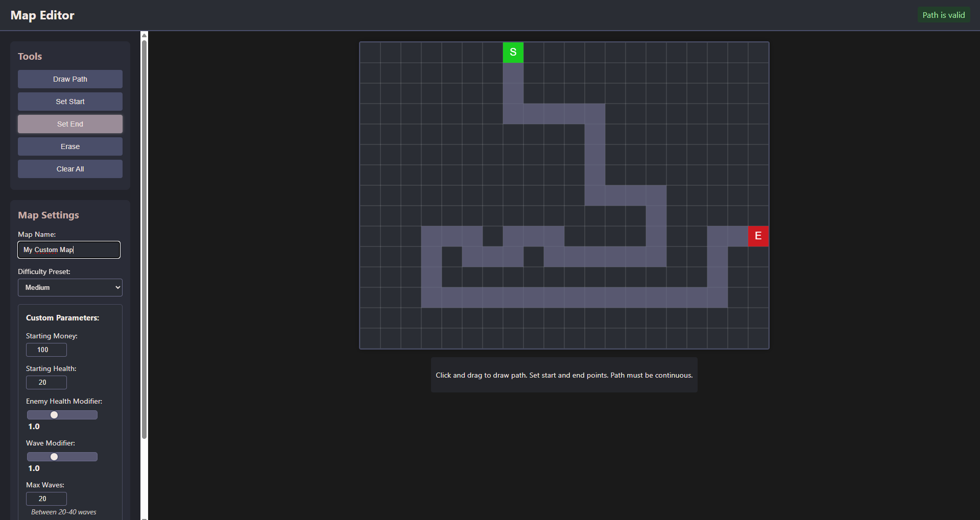Choose the Set Start tool
This screenshot has height=520, width=980.
[70, 102]
